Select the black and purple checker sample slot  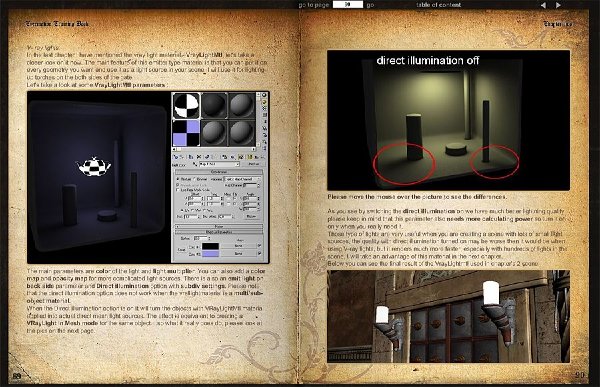pos(186,133)
